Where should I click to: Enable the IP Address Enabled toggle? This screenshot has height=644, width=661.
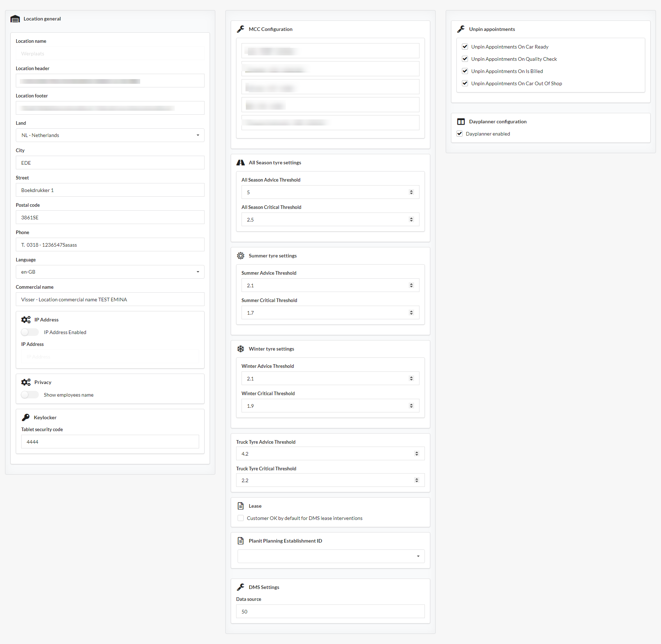point(29,332)
